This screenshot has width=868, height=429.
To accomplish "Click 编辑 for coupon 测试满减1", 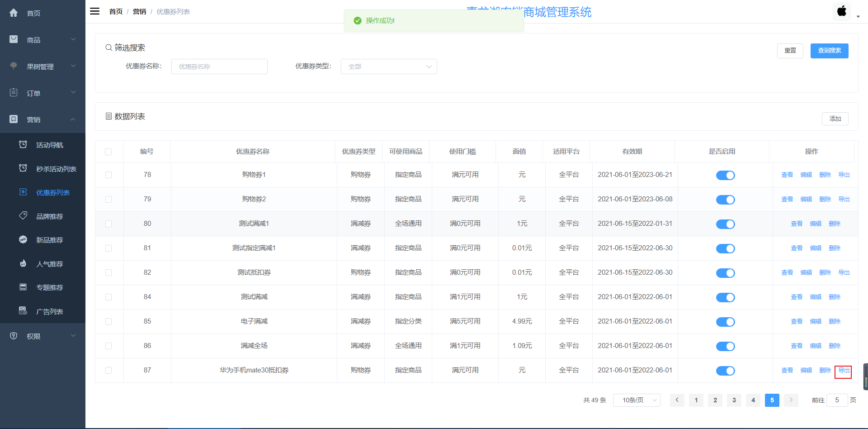I will [x=816, y=224].
